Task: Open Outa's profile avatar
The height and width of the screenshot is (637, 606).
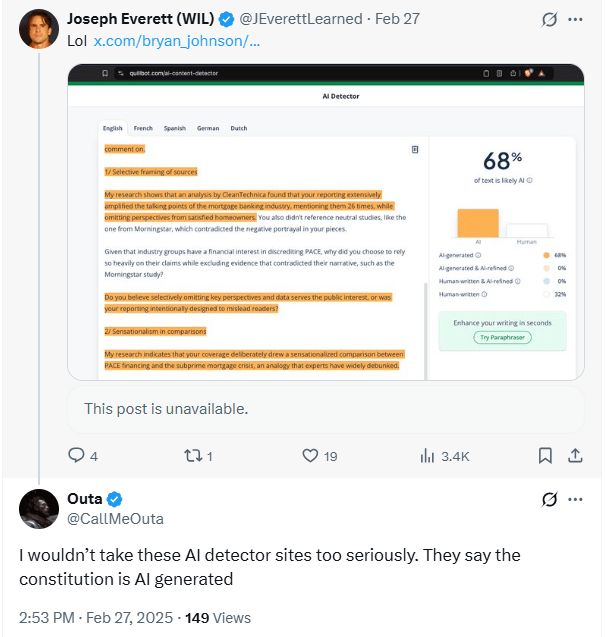Action: 39,509
